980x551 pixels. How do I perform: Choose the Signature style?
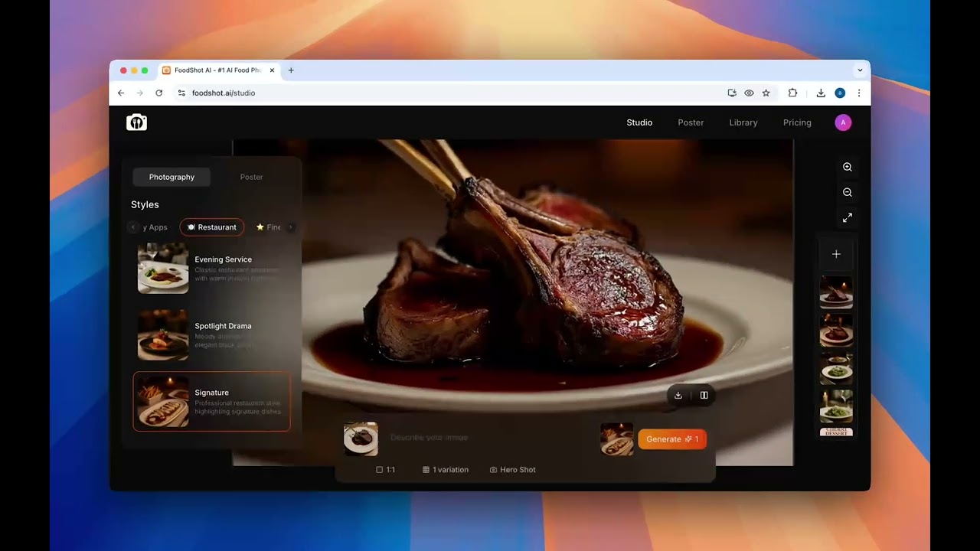click(212, 402)
